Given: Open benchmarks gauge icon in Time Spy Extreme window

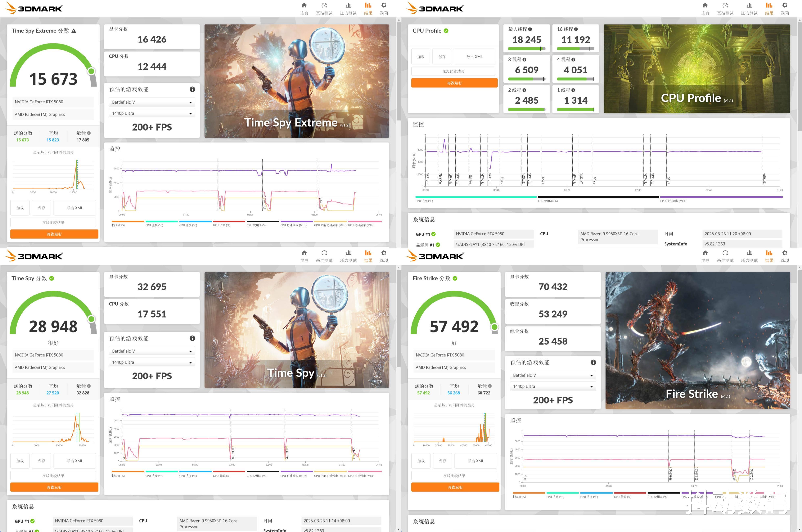Looking at the screenshot, I should 324,5.
